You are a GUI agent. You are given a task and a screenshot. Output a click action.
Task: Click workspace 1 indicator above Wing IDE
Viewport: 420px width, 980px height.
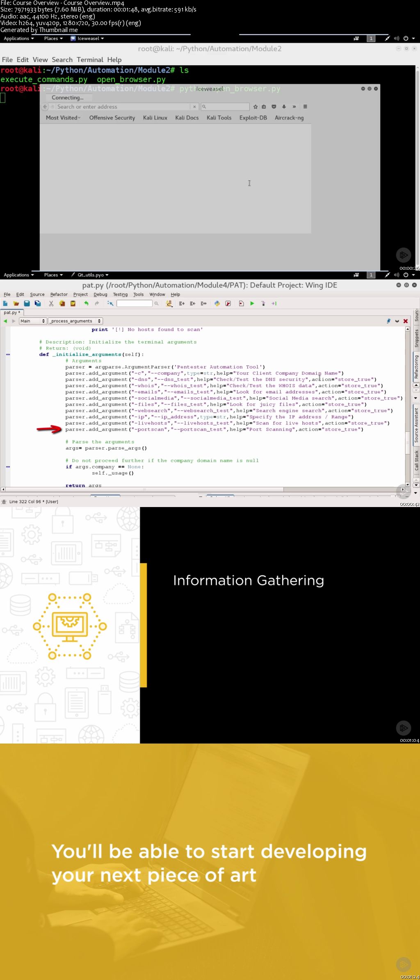pos(371,275)
